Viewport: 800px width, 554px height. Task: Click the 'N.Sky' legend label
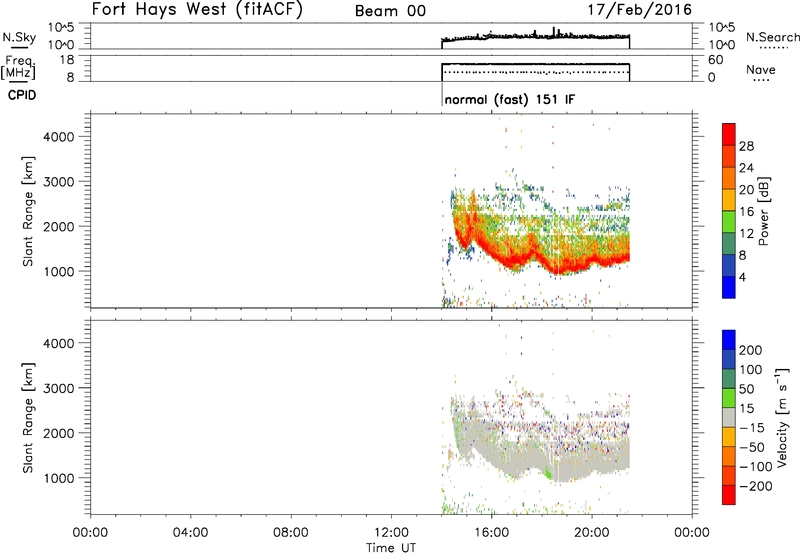[x=19, y=37]
